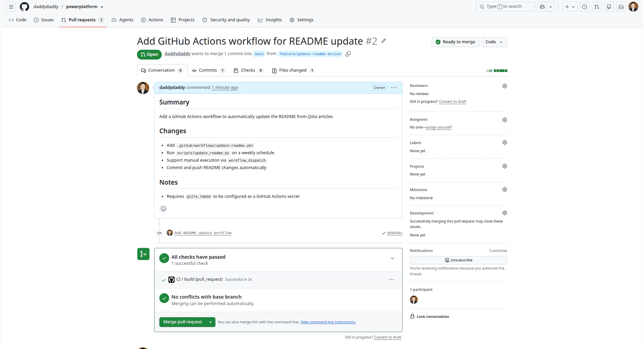Screen dimensions: 644x349
Task: Edit the pull request title with the pencil icon
Action: click(x=384, y=41)
